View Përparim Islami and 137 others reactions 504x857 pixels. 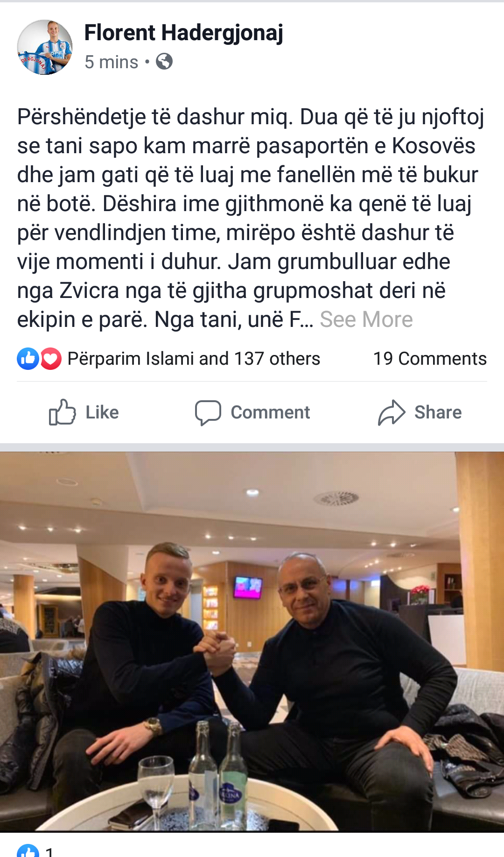tap(194, 359)
